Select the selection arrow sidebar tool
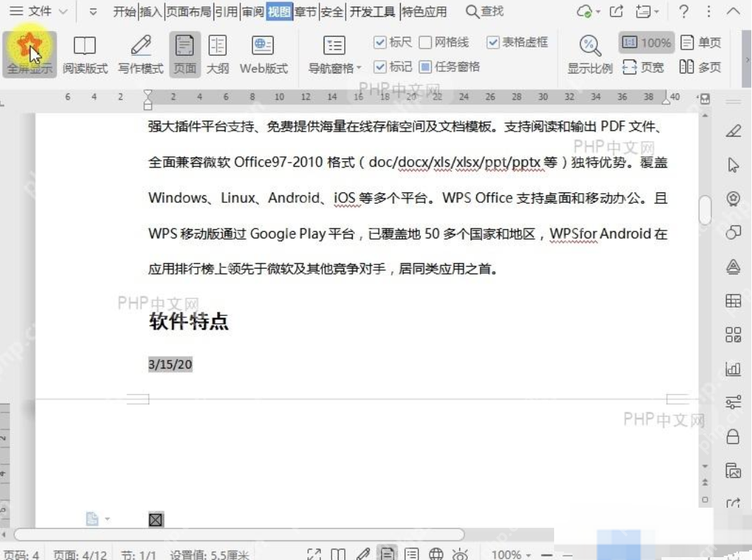This screenshot has height=560, width=752. tap(733, 165)
